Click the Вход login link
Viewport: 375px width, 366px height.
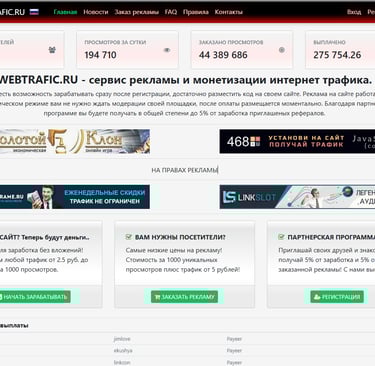click(354, 12)
